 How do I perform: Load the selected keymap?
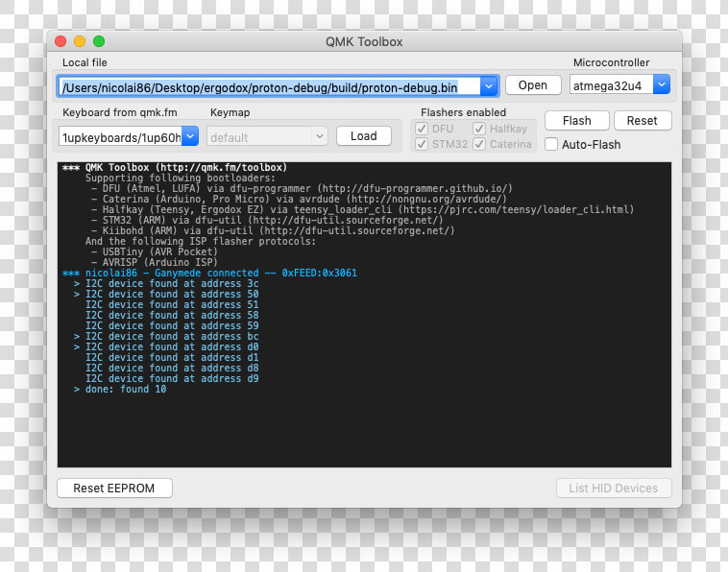tap(364, 136)
